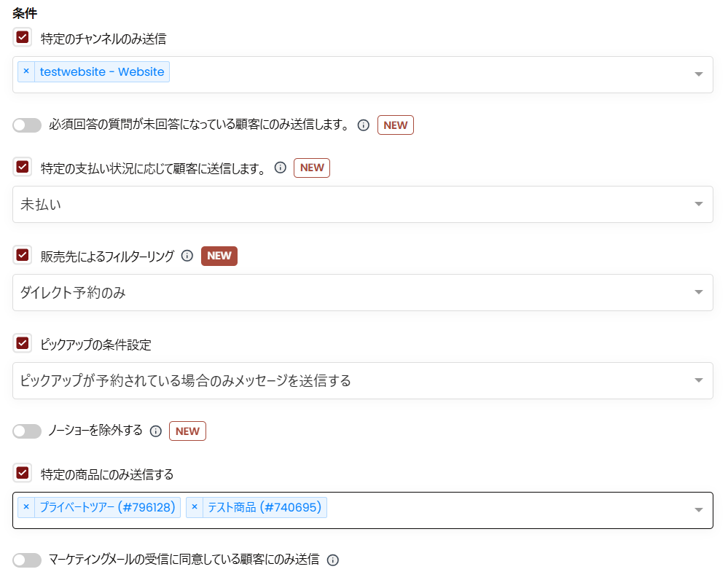Click info icon next to 必須回答の質問 toggle
The image size is (728, 580).
point(364,125)
